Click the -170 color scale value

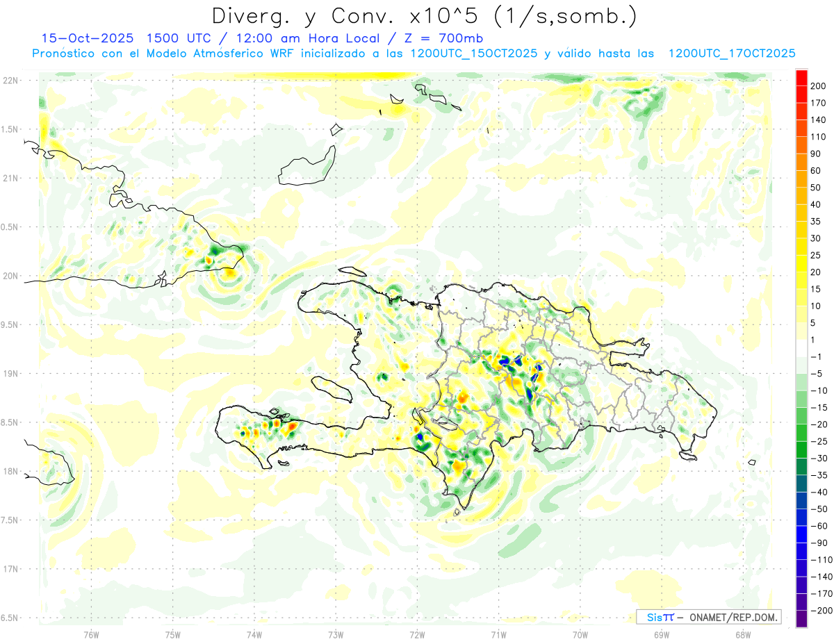(821, 594)
